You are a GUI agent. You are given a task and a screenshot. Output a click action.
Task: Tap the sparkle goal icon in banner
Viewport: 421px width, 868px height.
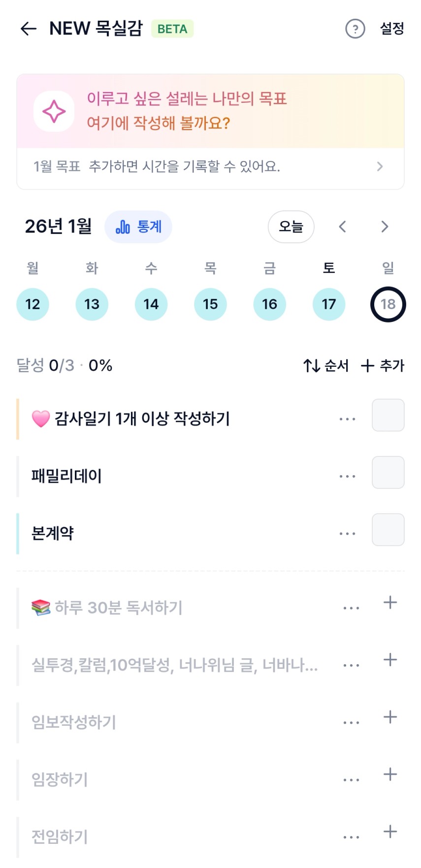[54, 111]
